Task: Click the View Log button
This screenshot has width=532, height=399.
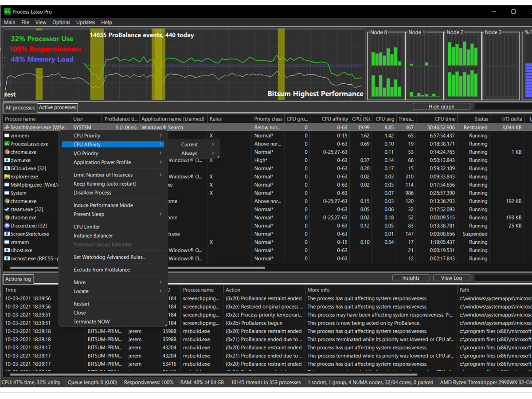Action: tap(451, 278)
